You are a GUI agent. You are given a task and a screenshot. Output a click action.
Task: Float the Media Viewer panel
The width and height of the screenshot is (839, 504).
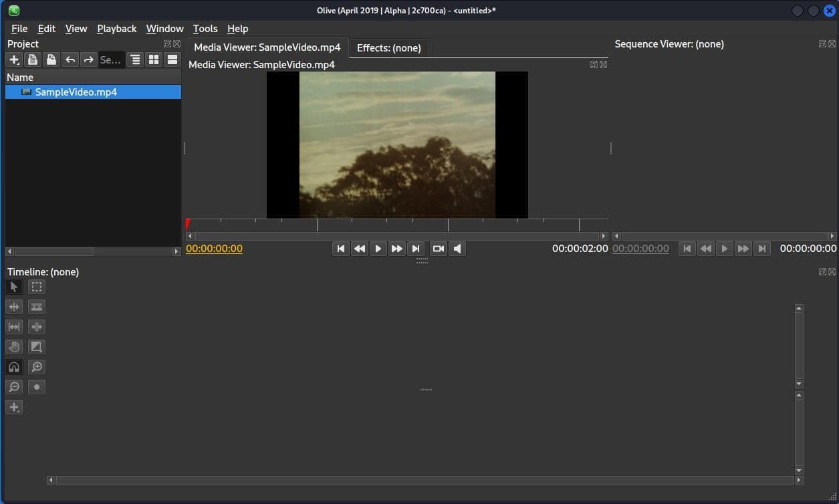click(x=594, y=64)
